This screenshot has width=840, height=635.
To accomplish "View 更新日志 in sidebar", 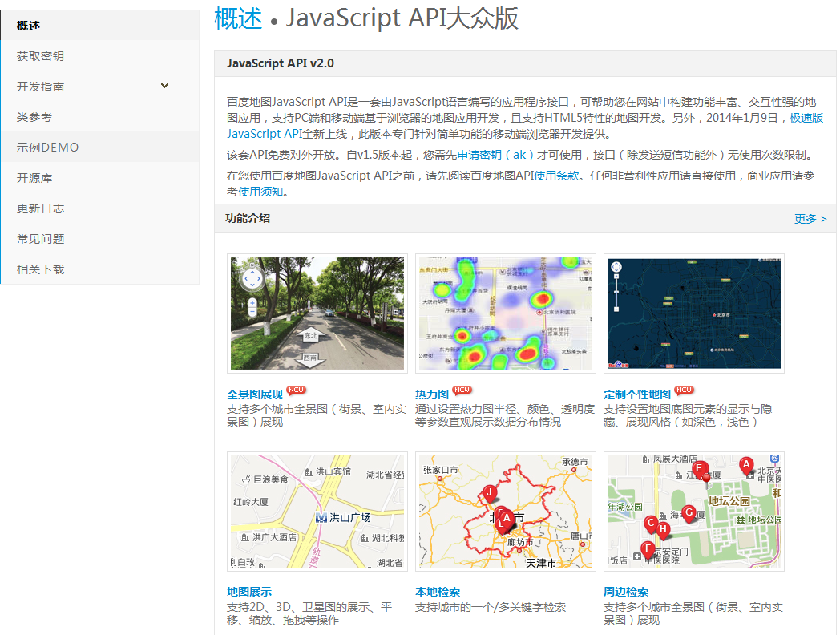I will [x=100, y=208].
